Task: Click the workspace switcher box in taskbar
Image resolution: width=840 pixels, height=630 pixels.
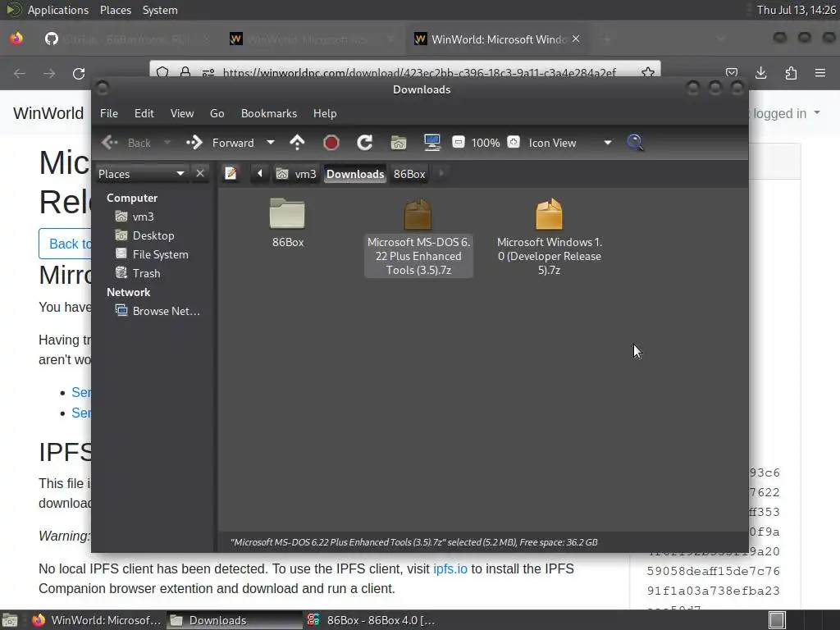Action: click(x=777, y=620)
